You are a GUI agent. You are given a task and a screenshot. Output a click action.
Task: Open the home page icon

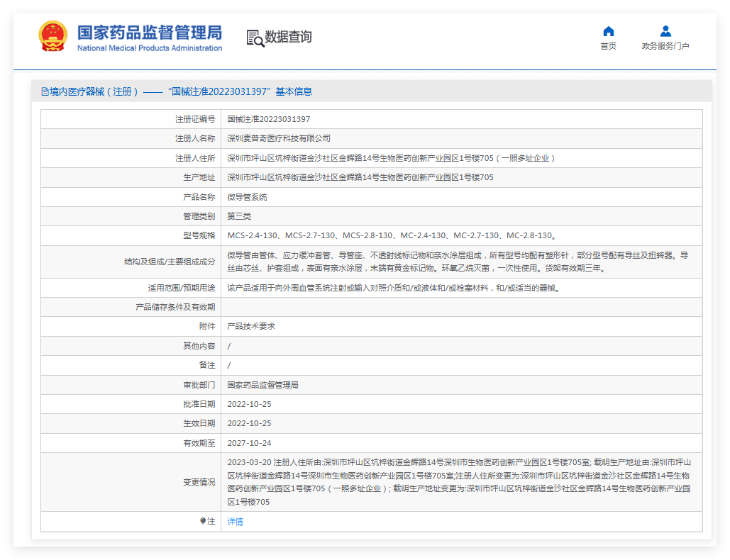pos(609,31)
